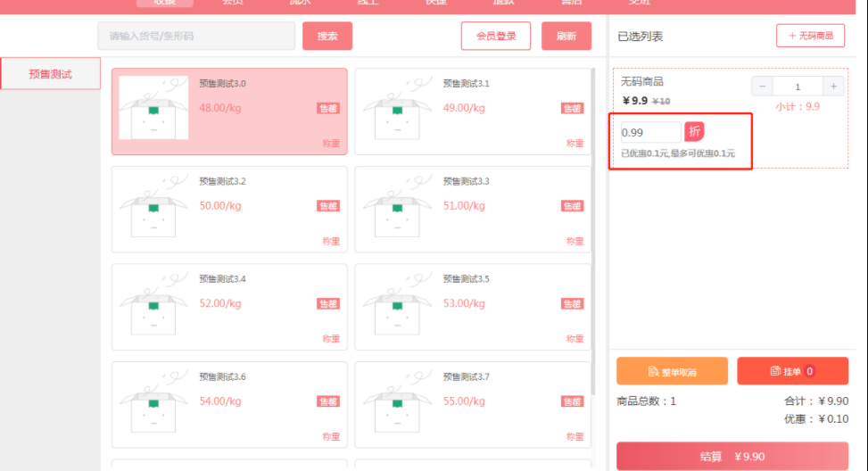Click the 刷新 refresh button
Screen dimensions: 868x471
coord(566,36)
